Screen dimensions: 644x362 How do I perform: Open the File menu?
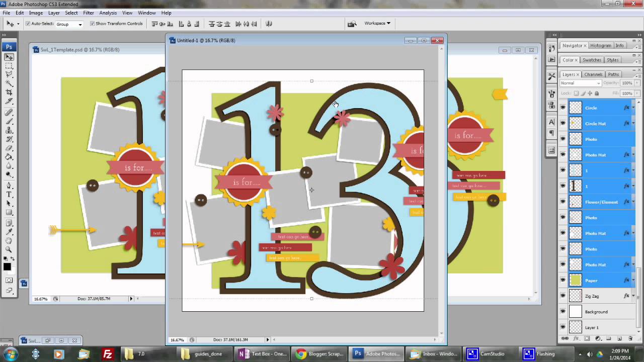7,13
